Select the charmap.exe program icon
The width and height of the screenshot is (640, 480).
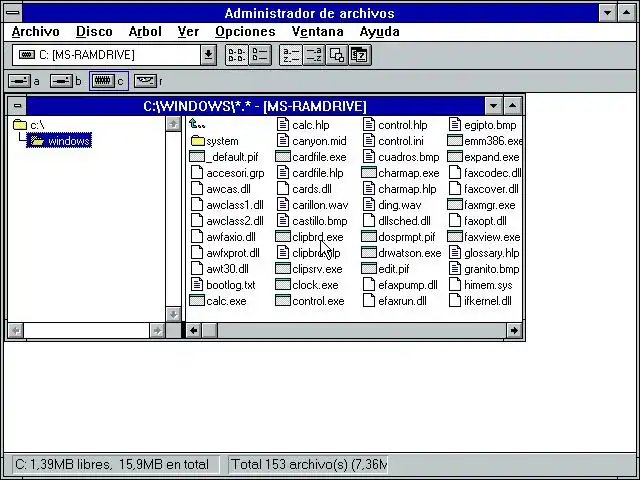(369, 173)
